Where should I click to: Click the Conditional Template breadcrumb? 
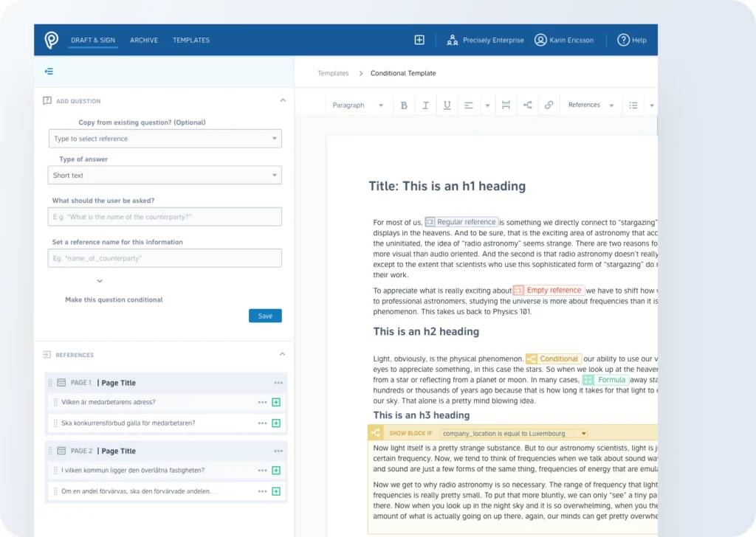pyautogui.click(x=403, y=73)
